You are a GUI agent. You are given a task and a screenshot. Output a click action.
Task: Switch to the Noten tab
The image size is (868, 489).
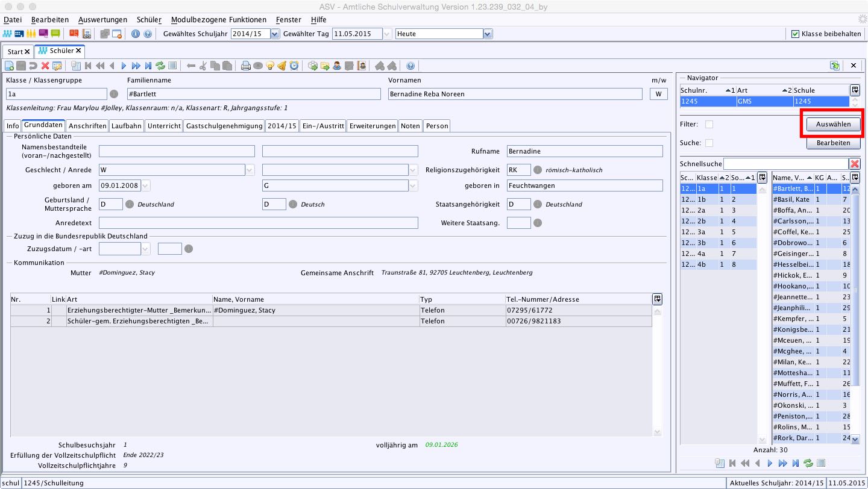pyautogui.click(x=410, y=126)
